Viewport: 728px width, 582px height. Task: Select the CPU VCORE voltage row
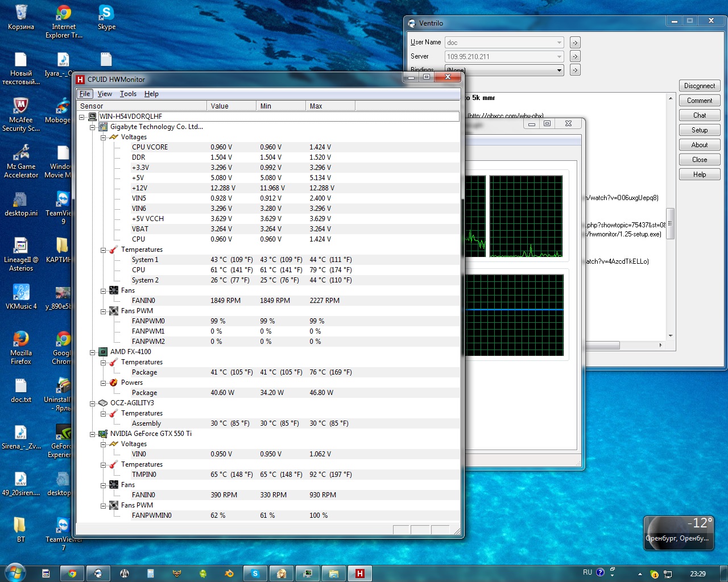point(267,147)
